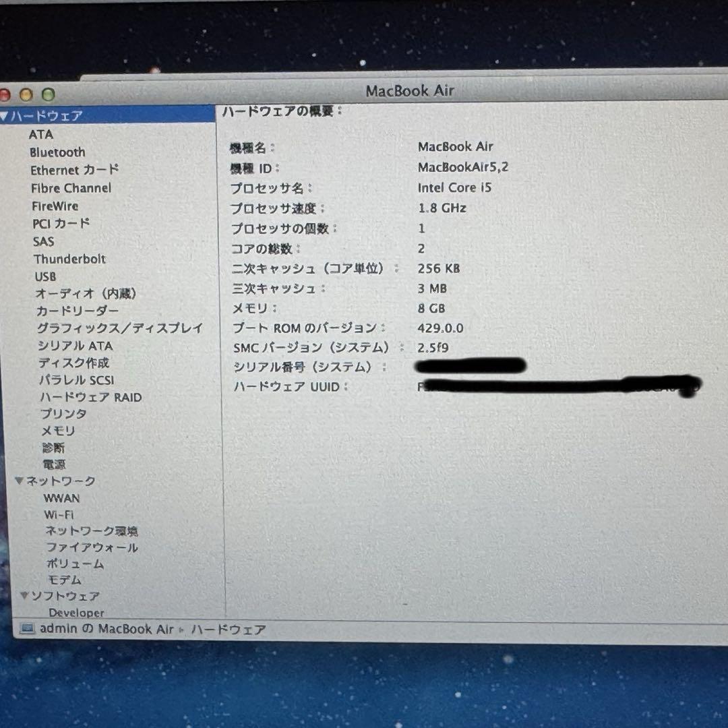The image size is (728, 728).
Task: Click the processor name Intel Core i5
Action: point(454,187)
